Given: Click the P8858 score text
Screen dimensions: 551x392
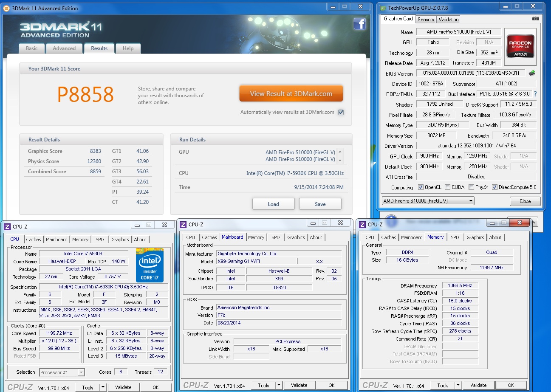Looking at the screenshot, I should tap(85, 94).
